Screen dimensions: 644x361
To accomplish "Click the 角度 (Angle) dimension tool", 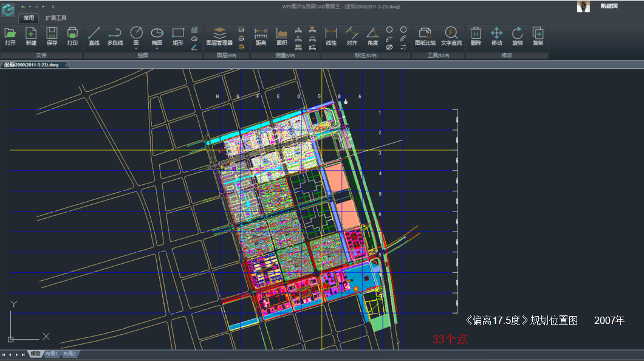I will tap(372, 36).
